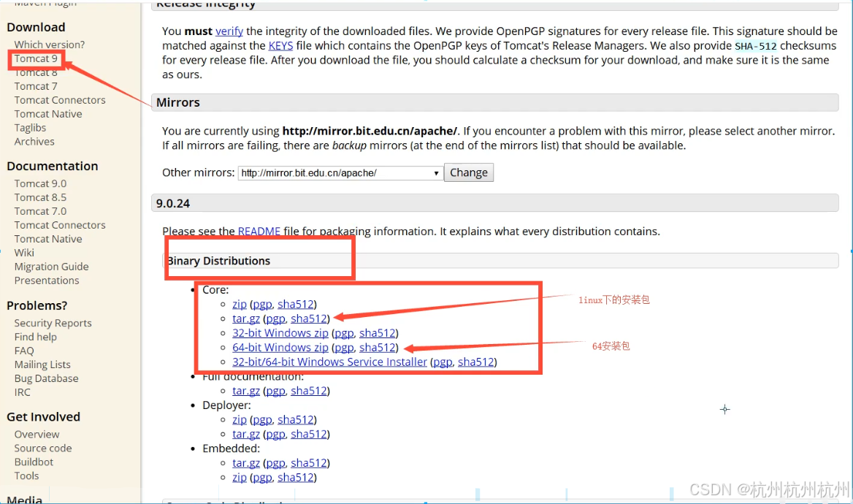Open the Get Involved Overview link
Screen dimensions: 853x504
pos(37,435)
